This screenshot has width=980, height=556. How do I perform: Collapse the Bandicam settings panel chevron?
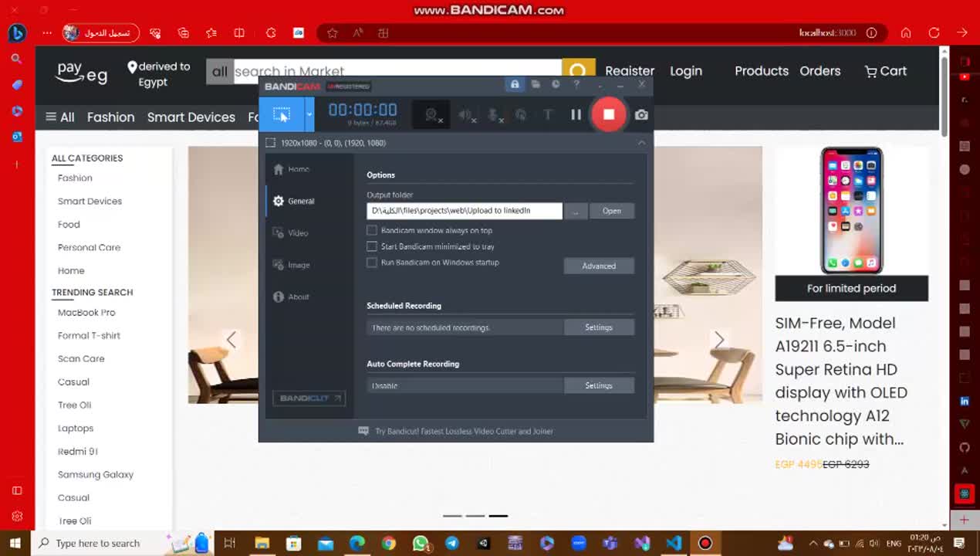coord(641,143)
